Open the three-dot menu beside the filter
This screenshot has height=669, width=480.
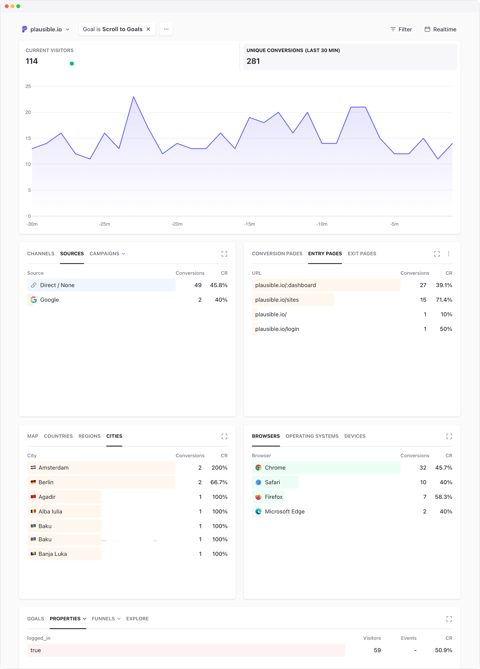[x=166, y=29]
